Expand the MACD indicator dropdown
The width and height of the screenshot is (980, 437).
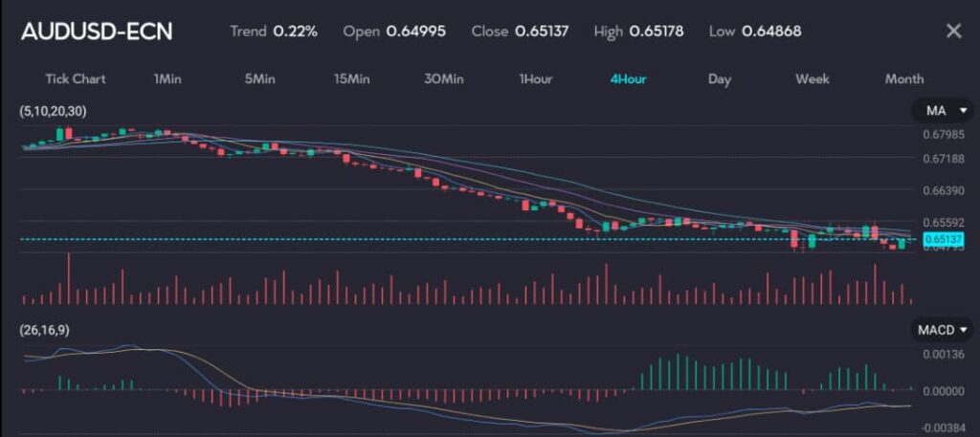tap(941, 330)
